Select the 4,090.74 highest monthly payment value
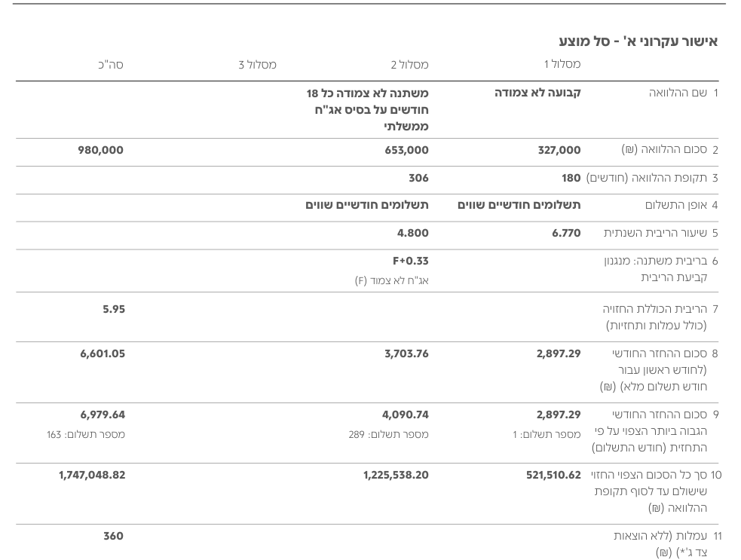This screenshot has width=741, height=560. point(406,415)
